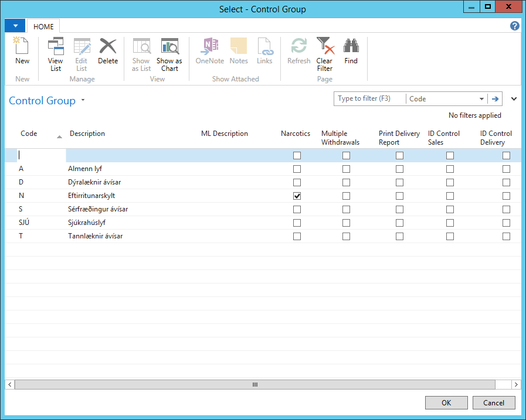Click the Clear Filter icon
The height and width of the screenshot is (420, 526).
[324, 54]
